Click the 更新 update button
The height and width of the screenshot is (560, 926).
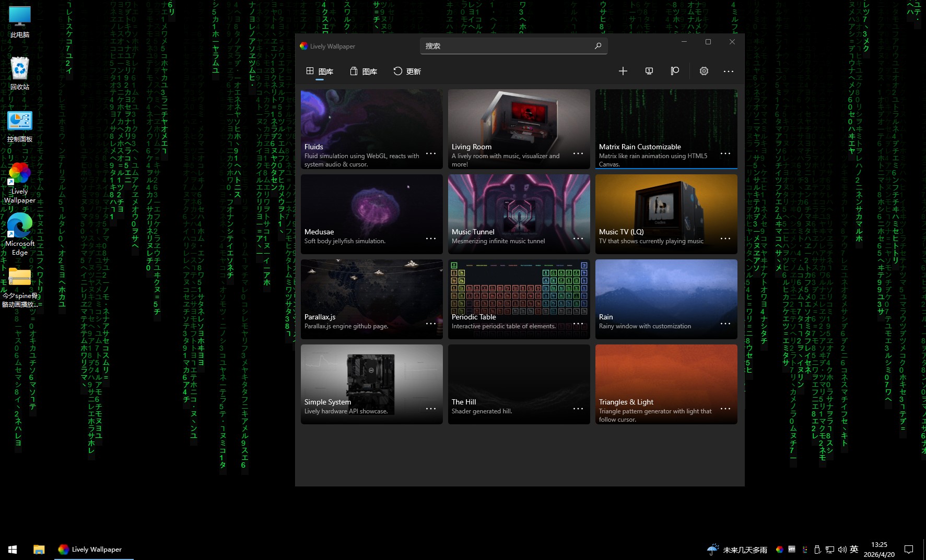click(x=407, y=72)
